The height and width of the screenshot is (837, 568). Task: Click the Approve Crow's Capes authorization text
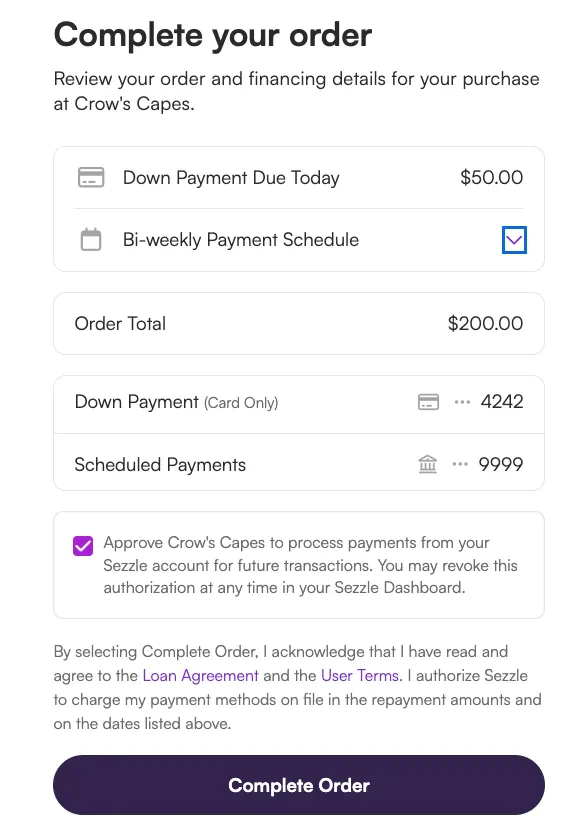point(310,565)
